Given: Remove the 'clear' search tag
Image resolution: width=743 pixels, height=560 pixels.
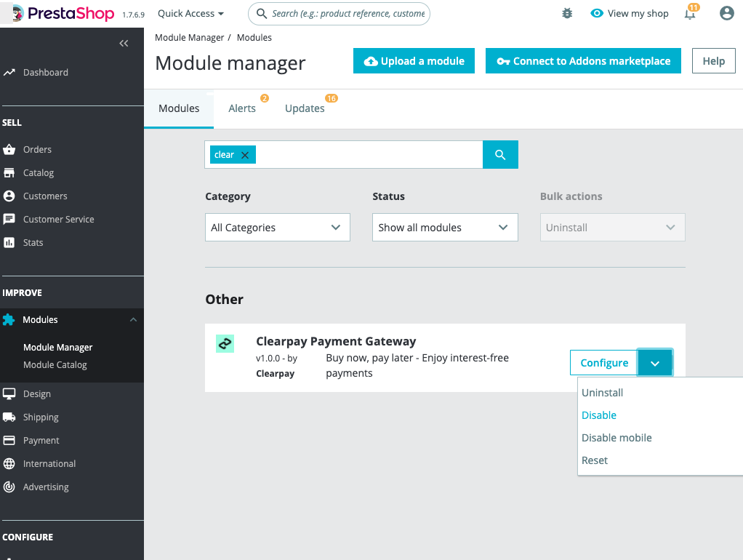Looking at the screenshot, I should click(245, 155).
